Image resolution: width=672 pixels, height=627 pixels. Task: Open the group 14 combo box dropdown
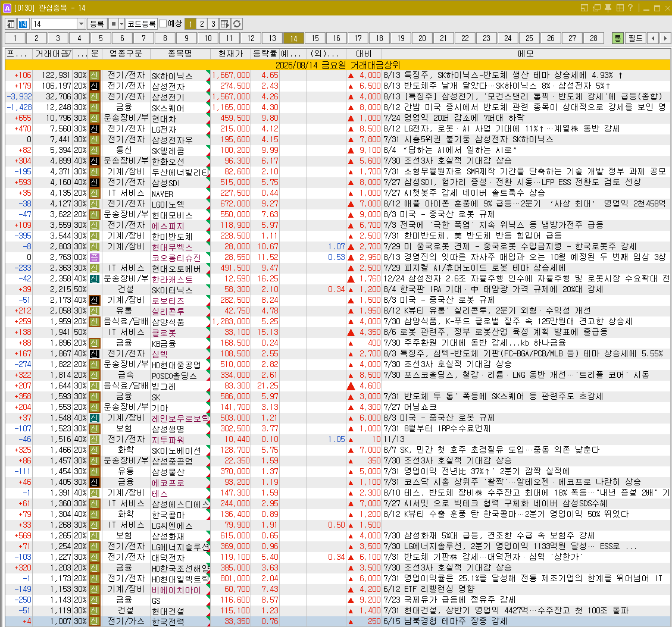81,24
